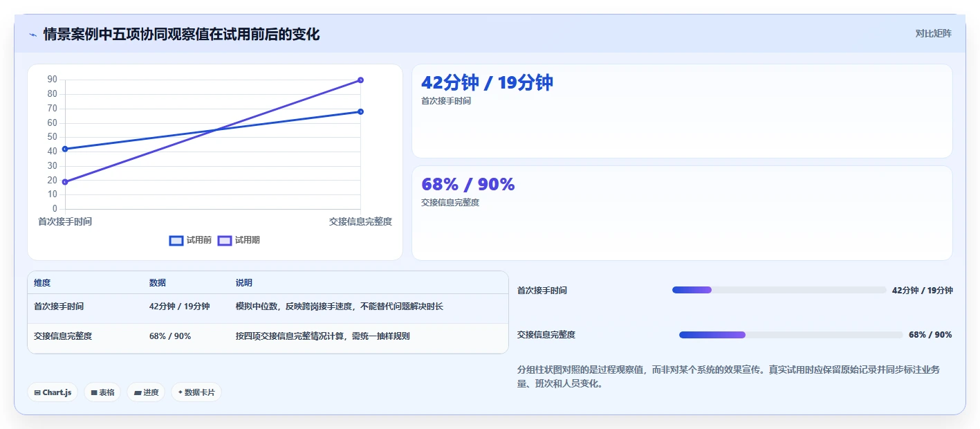Image resolution: width=980 pixels, height=429 pixels.
Task: Click the 68% / 90% table cell
Action: point(170,336)
